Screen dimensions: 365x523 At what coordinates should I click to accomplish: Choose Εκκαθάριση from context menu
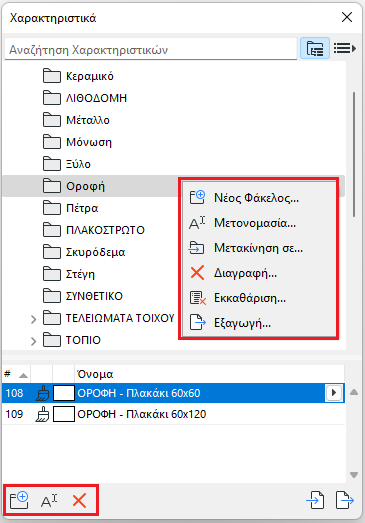(x=259, y=298)
